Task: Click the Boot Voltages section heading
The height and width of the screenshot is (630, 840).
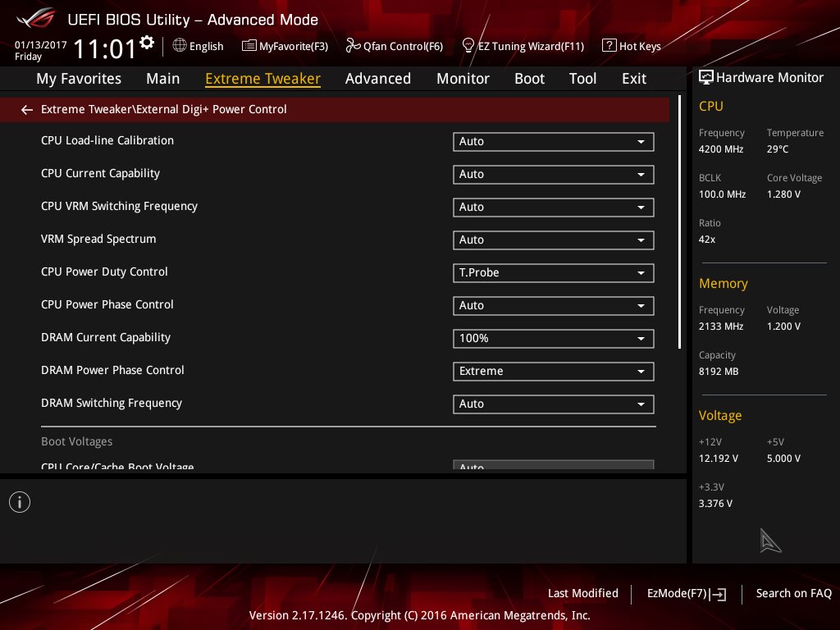Action: pos(76,441)
